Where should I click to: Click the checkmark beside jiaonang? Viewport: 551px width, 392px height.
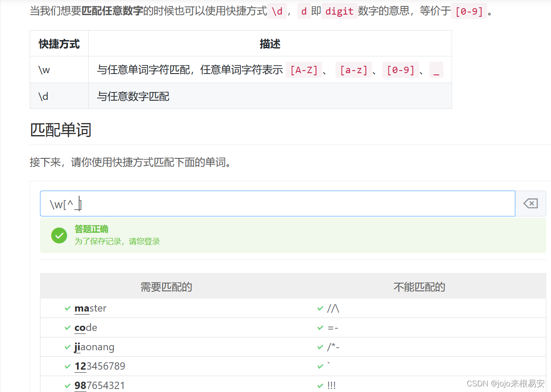68,347
